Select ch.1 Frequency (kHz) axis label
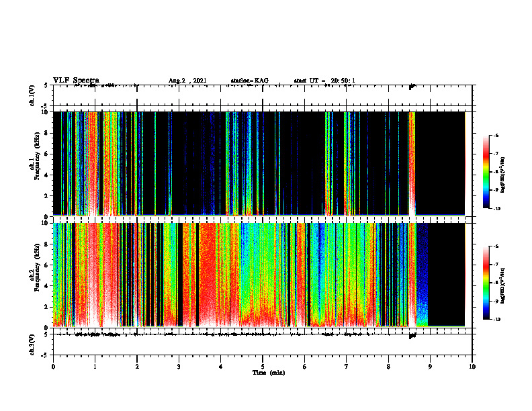Viewport: 532px width, 411px height. point(35,156)
